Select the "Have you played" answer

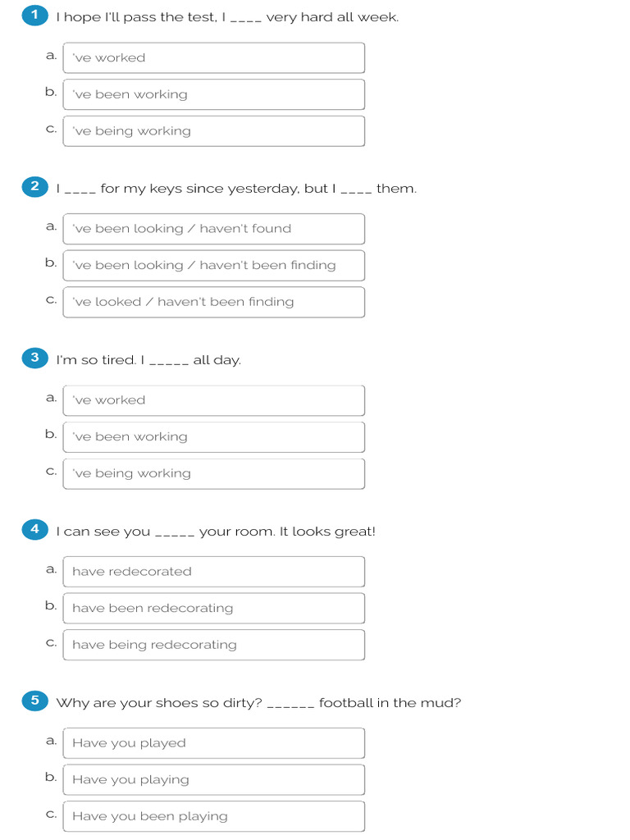[213, 743]
